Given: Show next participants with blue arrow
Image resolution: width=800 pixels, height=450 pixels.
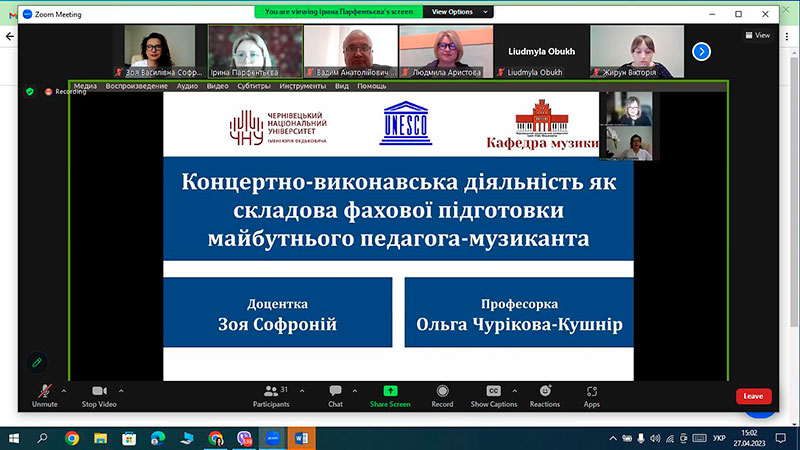Looking at the screenshot, I should [702, 52].
